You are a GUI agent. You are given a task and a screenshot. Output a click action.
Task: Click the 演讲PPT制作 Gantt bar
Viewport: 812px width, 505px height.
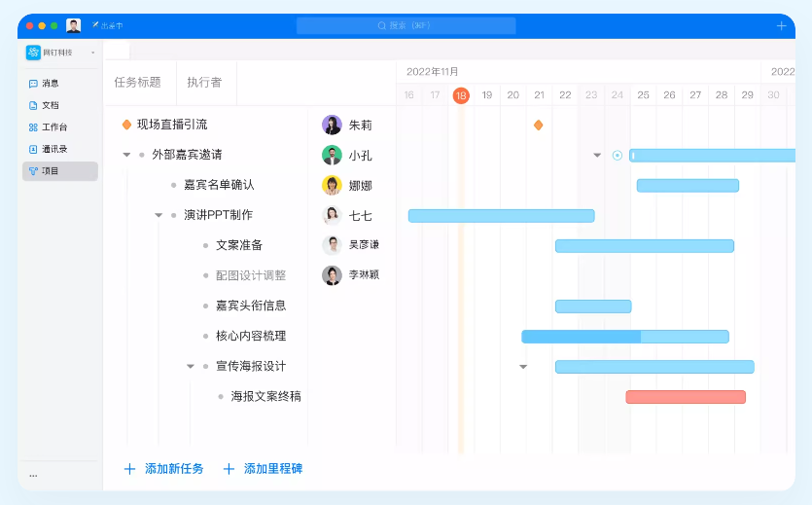501,216
